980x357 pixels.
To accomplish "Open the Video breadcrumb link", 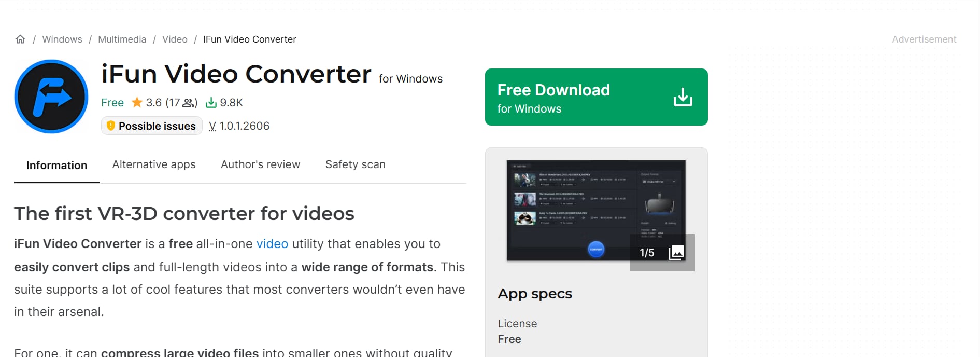I will pos(175,39).
